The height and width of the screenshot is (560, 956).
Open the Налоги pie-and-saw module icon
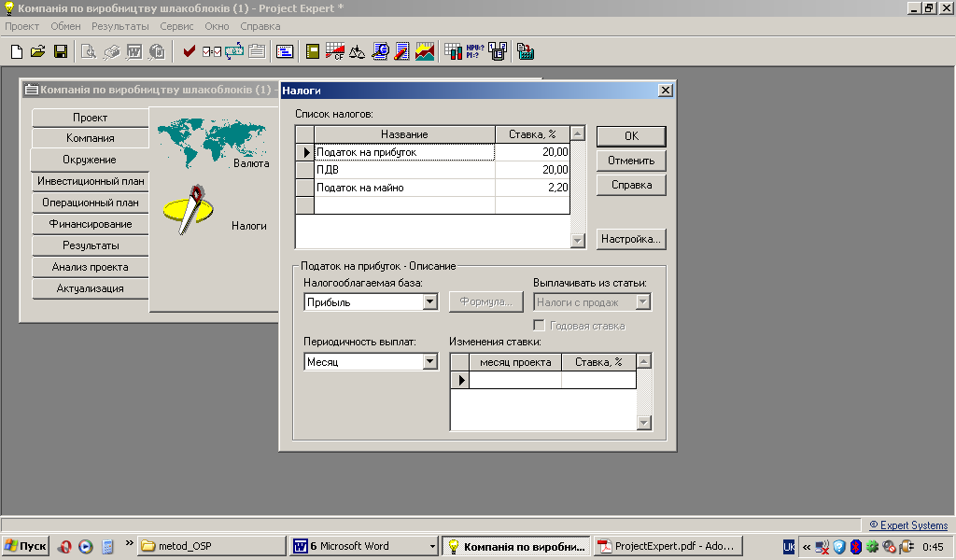[x=189, y=210]
